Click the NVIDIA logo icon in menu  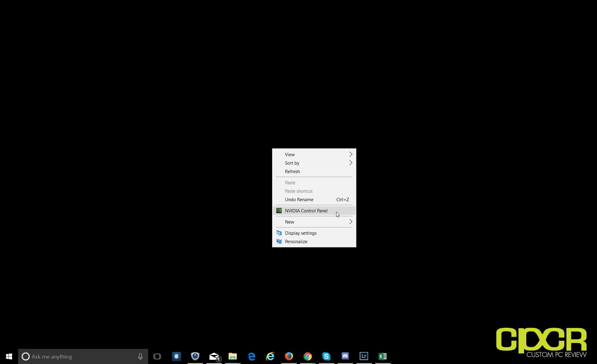coord(279,211)
